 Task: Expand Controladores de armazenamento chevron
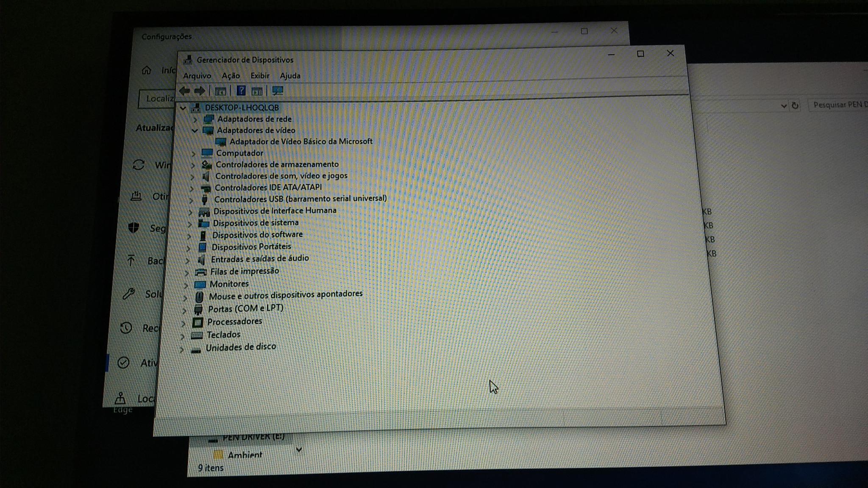click(193, 165)
